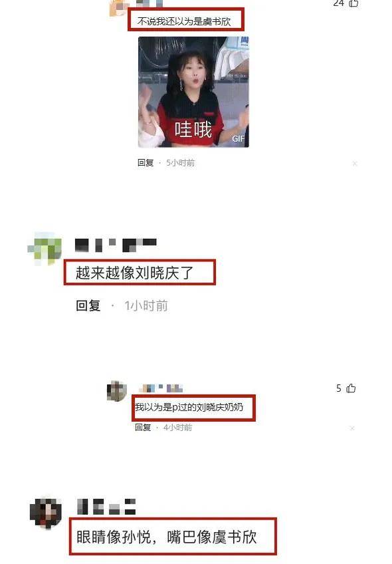This screenshot has width=392, height=564.
Task: Open the green pixelated avatar profile
Action: (x=45, y=249)
